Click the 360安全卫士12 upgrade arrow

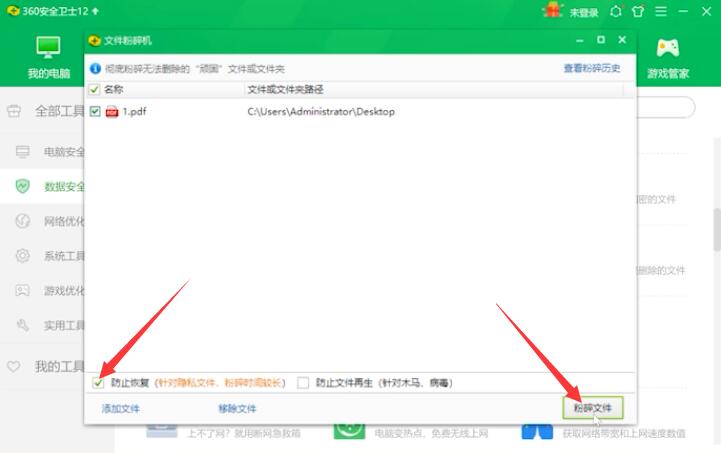click(x=95, y=11)
